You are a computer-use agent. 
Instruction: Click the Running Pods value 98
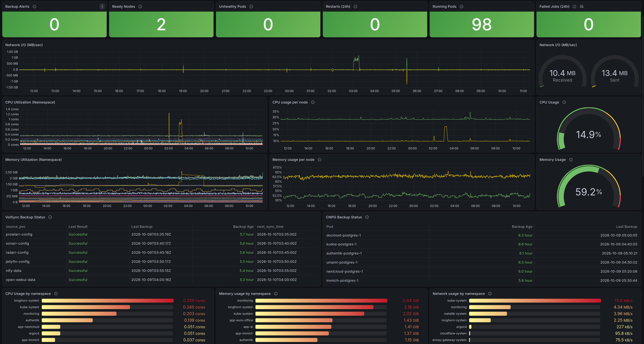tap(482, 24)
